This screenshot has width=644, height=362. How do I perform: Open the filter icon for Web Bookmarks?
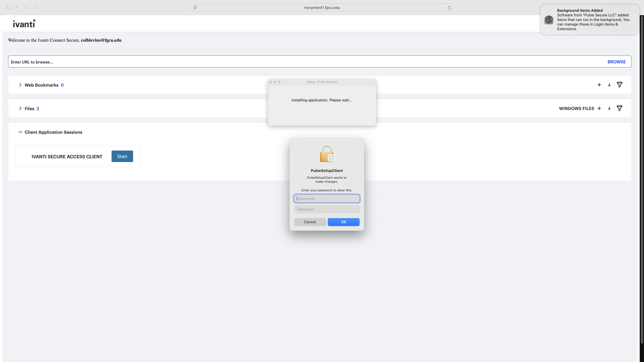[x=619, y=85]
